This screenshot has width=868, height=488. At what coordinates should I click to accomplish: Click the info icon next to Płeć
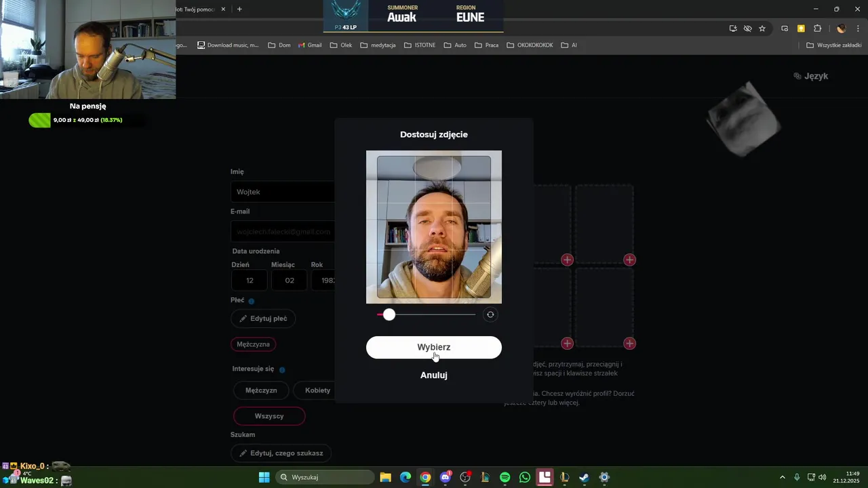pyautogui.click(x=251, y=301)
